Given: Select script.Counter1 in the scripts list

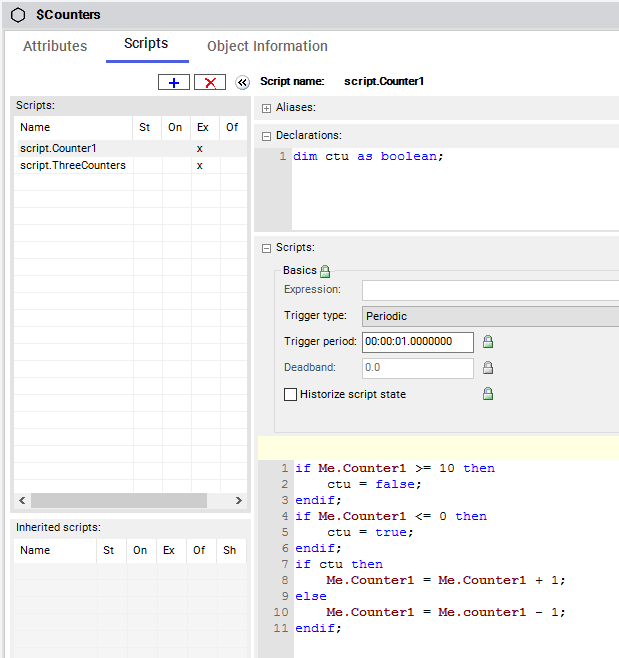Looking at the screenshot, I should click(58, 148).
